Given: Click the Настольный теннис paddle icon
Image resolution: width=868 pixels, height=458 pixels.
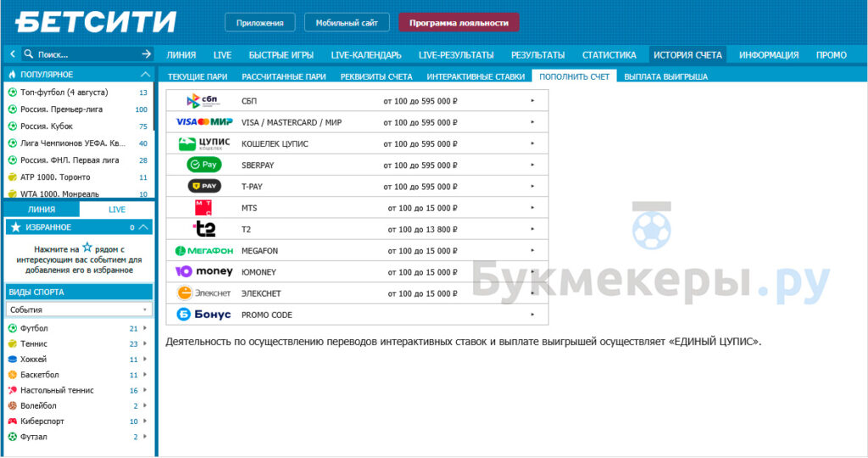Looking at the screenshot, I should pos(12,390).
